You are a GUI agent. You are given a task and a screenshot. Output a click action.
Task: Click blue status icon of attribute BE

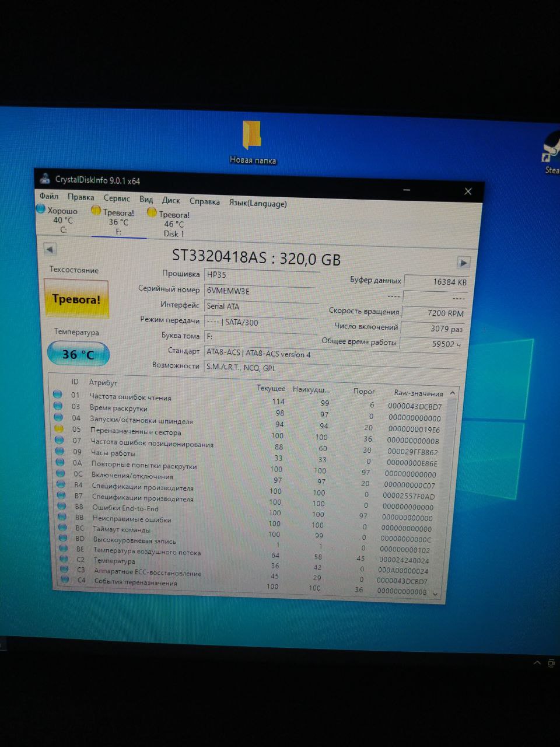click(x=64, y=549)
